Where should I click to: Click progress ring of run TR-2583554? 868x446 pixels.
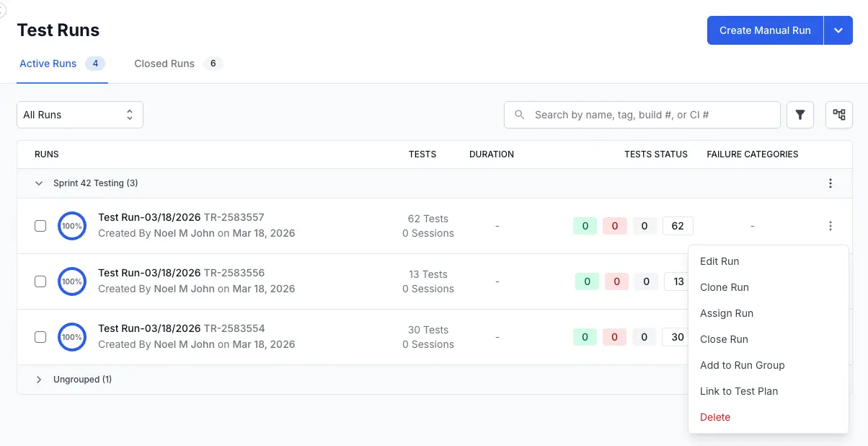point(71,337)
